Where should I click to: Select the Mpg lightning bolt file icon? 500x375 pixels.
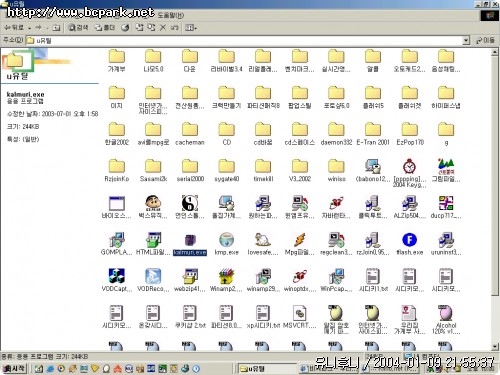pos(299,240)
